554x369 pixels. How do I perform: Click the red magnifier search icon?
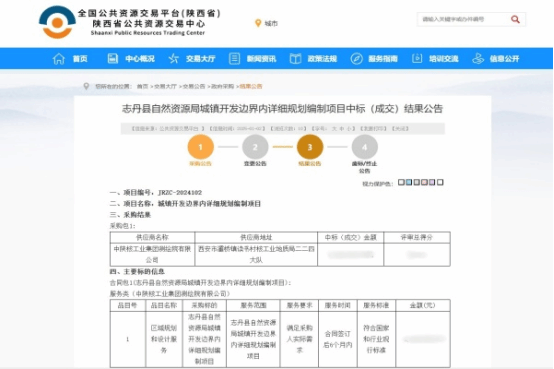pos(515,19)
